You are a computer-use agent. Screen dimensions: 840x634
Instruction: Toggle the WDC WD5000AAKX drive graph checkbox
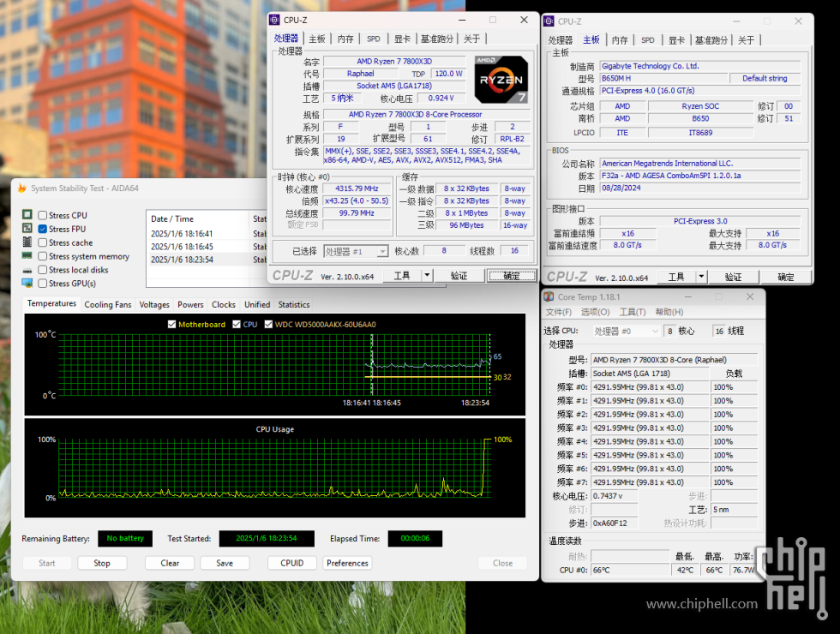(268, 325)
